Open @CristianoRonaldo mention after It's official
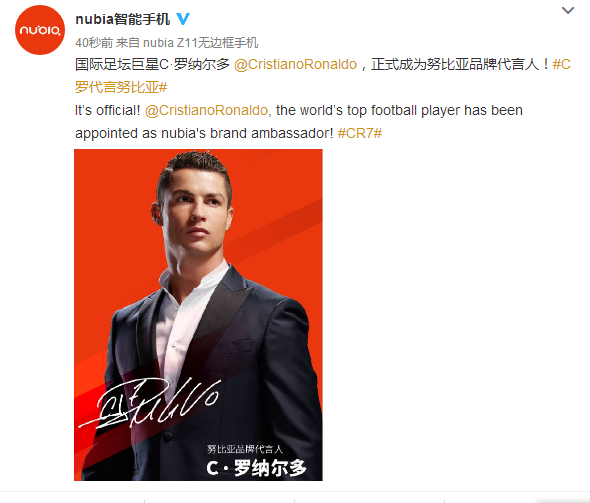The width and height of the screenshot is (590, 503). (206, 110)
